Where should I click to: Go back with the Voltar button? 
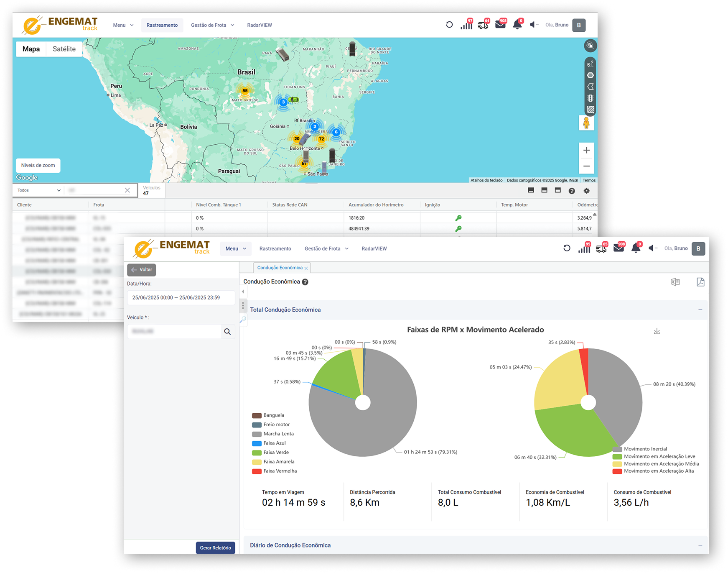(141, 270)
